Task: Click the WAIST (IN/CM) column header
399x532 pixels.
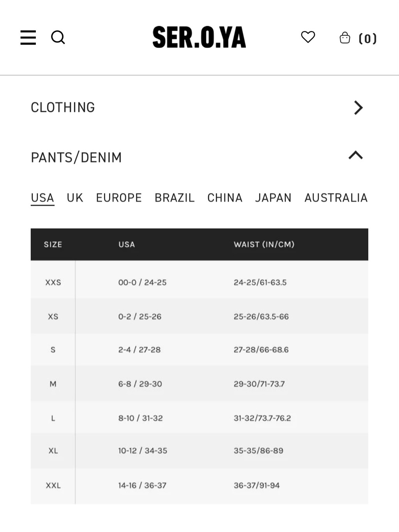Action: pos(264,244)
